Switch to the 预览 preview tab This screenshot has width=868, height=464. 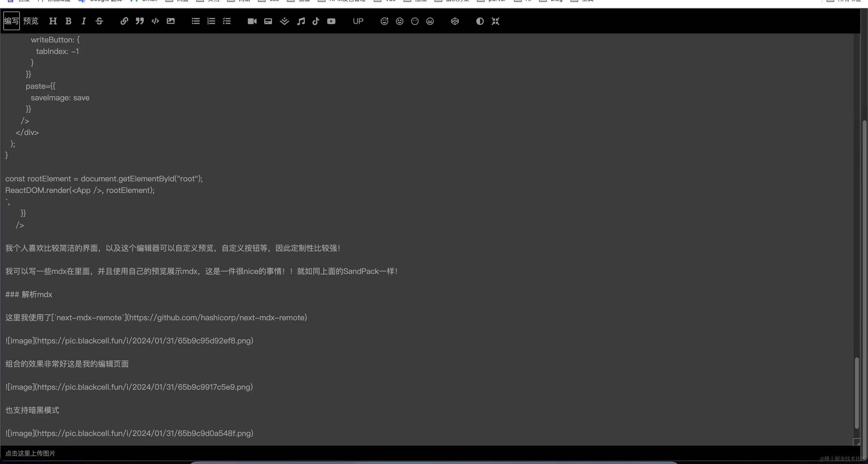31,21
